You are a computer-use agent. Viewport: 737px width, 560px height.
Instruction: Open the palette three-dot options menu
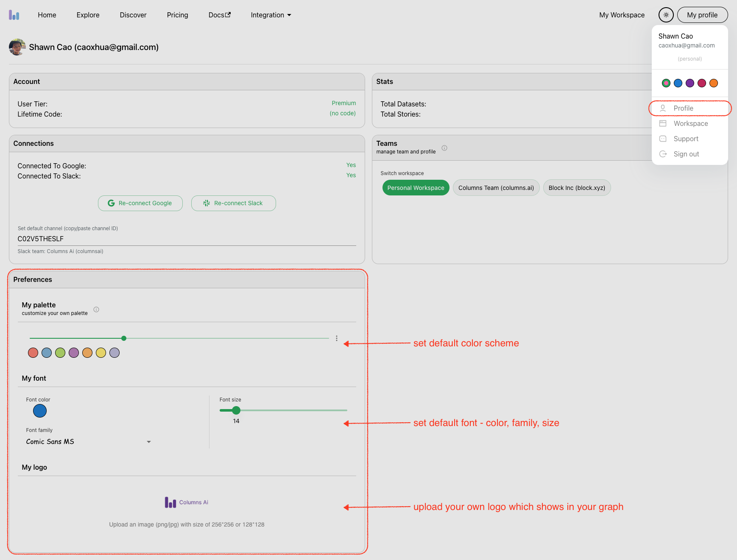337,338
